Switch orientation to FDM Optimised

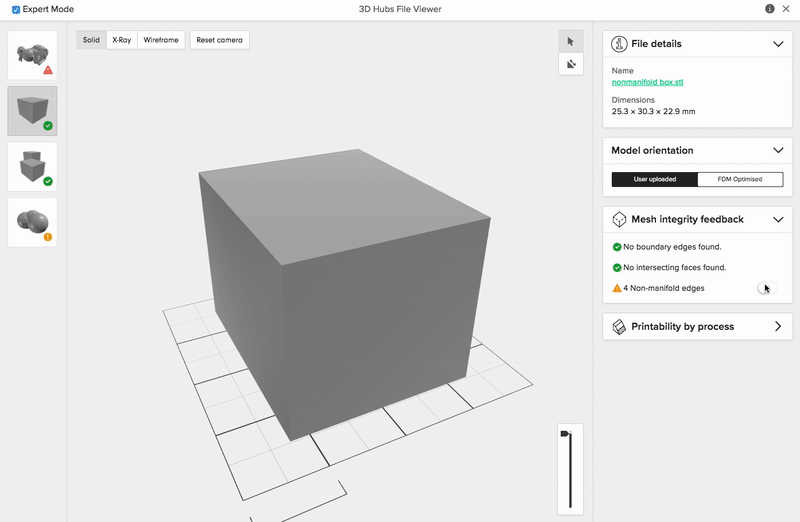739,180
